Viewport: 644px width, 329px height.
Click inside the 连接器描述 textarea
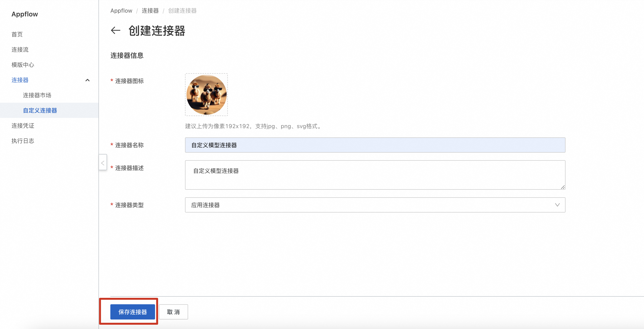coord(375,175)
